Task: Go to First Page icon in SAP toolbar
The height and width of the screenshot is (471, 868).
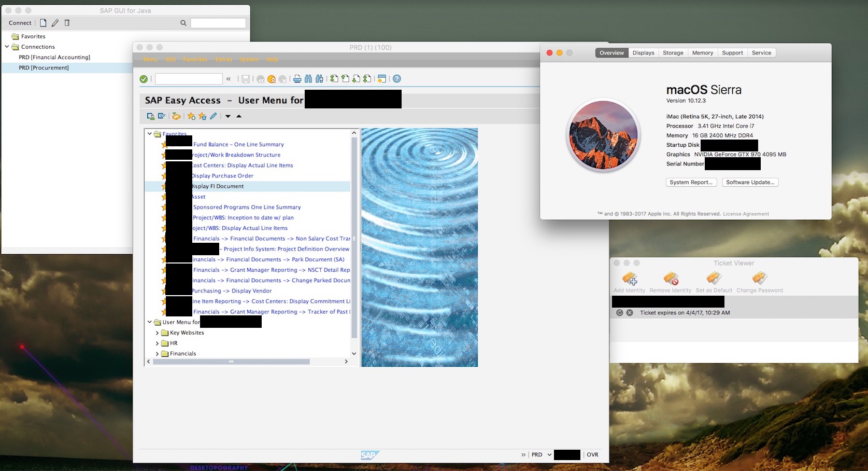Action: pyautogui.click(x=334, y=79)
